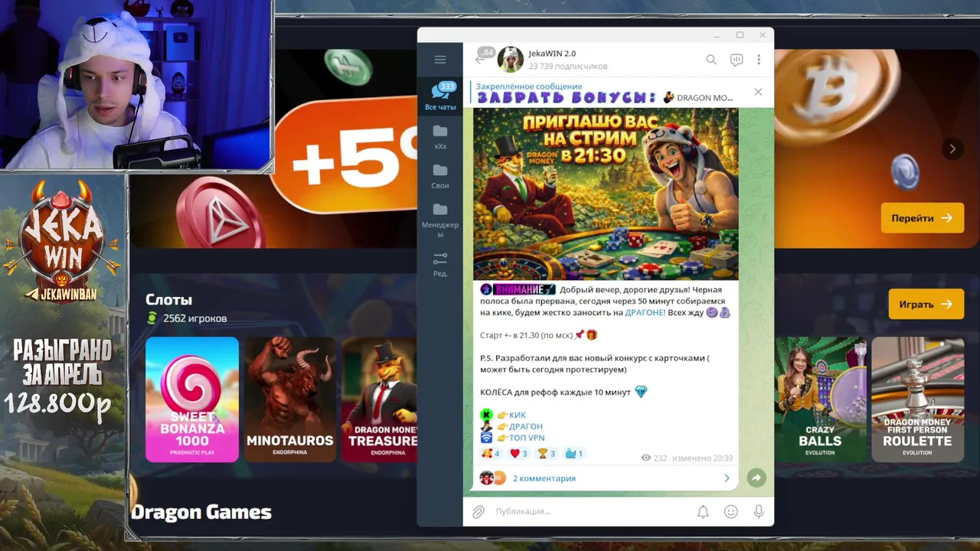Open the Dragon Money Treasure slot
This screenshot has height=551, width=980.
tap(380, 399)
